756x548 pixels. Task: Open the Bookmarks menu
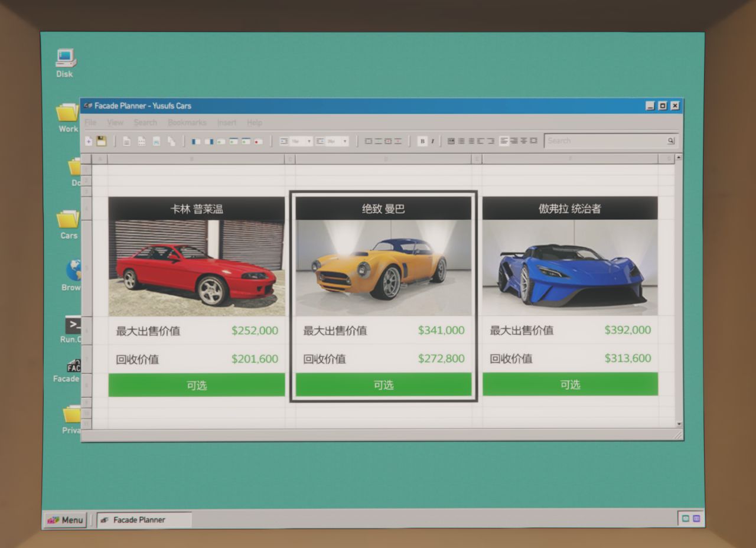pos(187,123)
